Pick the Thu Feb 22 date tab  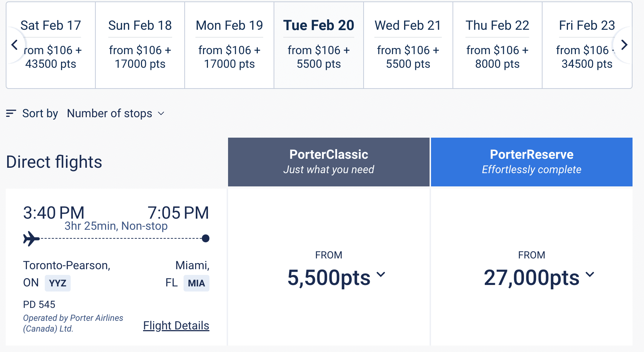(497, 45)
